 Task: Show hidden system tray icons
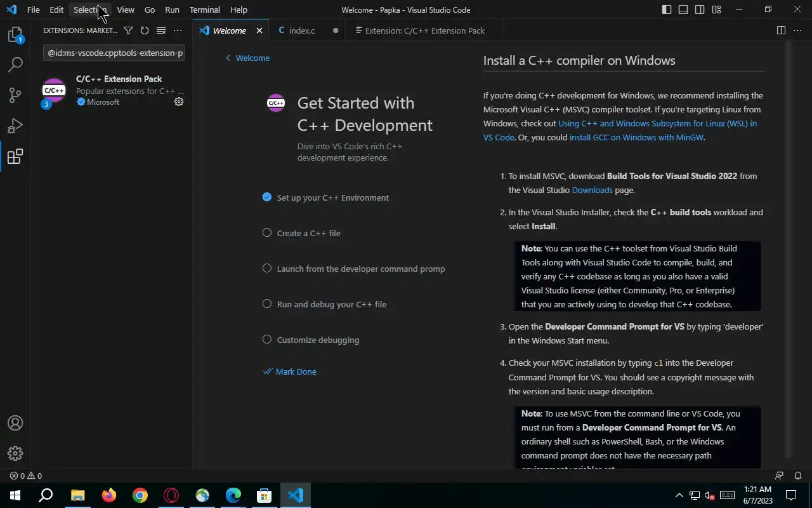click(679, 495)
